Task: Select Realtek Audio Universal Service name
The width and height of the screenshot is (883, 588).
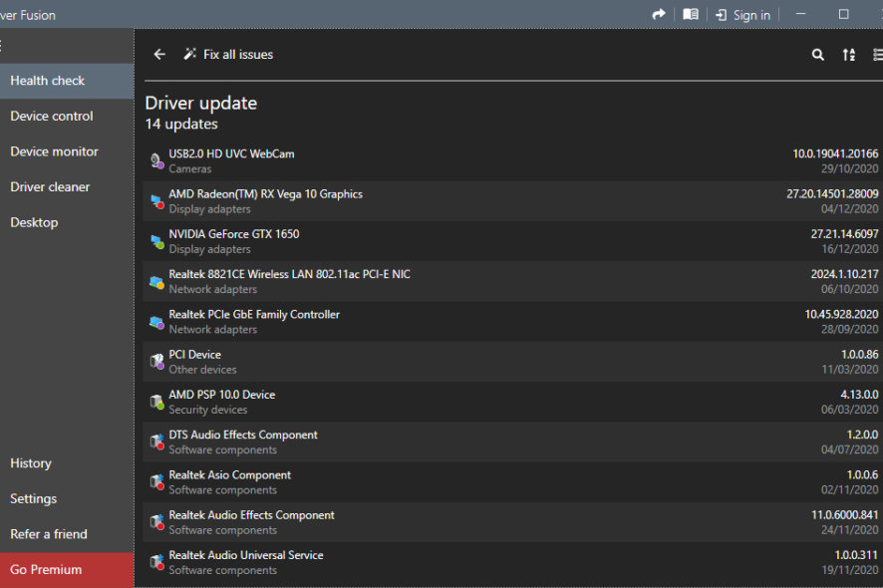Action: coord(246,555)
